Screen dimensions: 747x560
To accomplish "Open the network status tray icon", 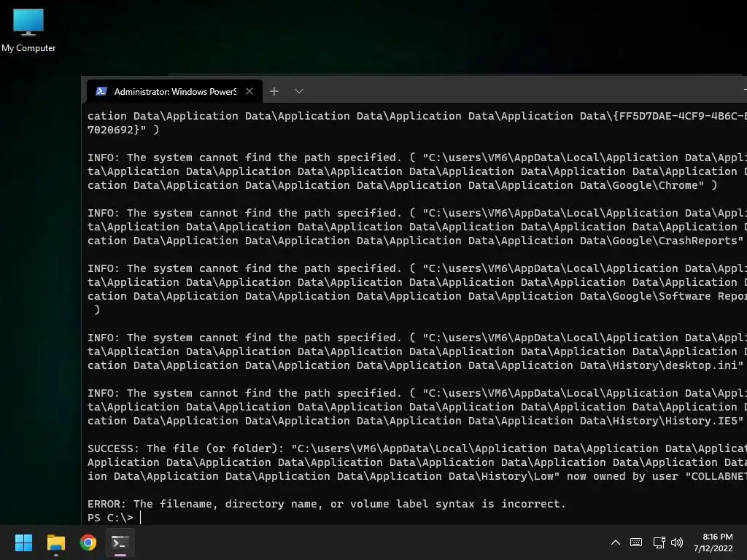I will click(659, 542).
